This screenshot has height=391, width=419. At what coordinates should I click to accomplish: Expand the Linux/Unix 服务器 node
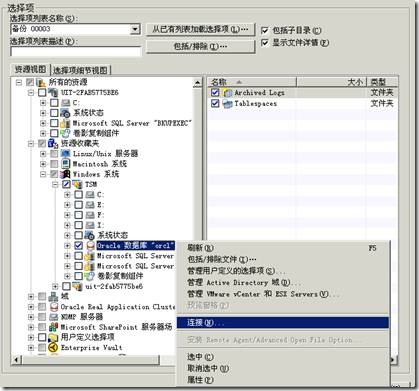pyautogui.click(x=43, y=154)
